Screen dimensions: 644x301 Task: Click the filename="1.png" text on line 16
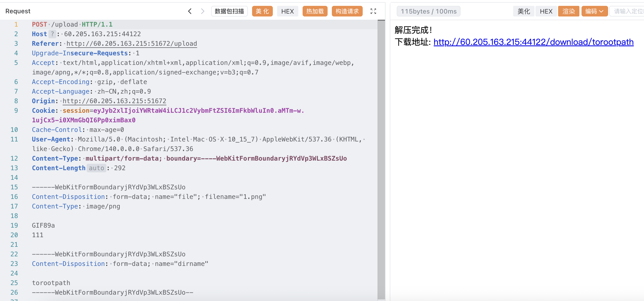coord(235,197)
